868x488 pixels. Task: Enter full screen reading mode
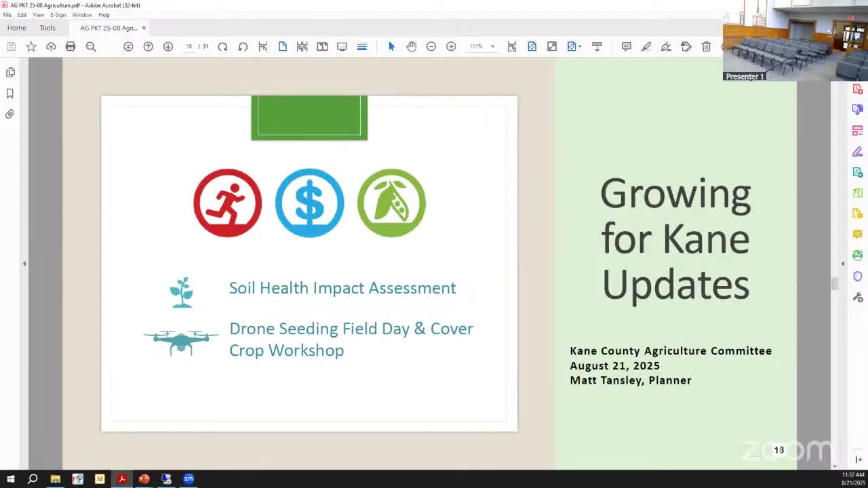tap(342, 46)
